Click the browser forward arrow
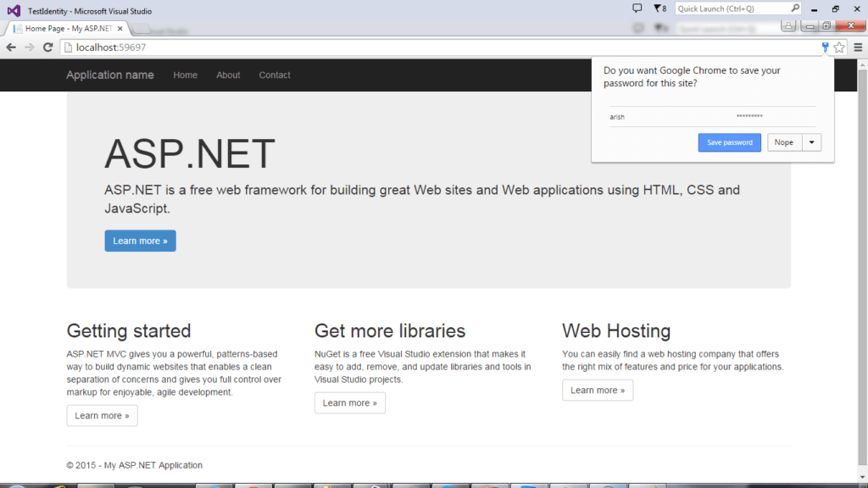 [x=30, y=47]
